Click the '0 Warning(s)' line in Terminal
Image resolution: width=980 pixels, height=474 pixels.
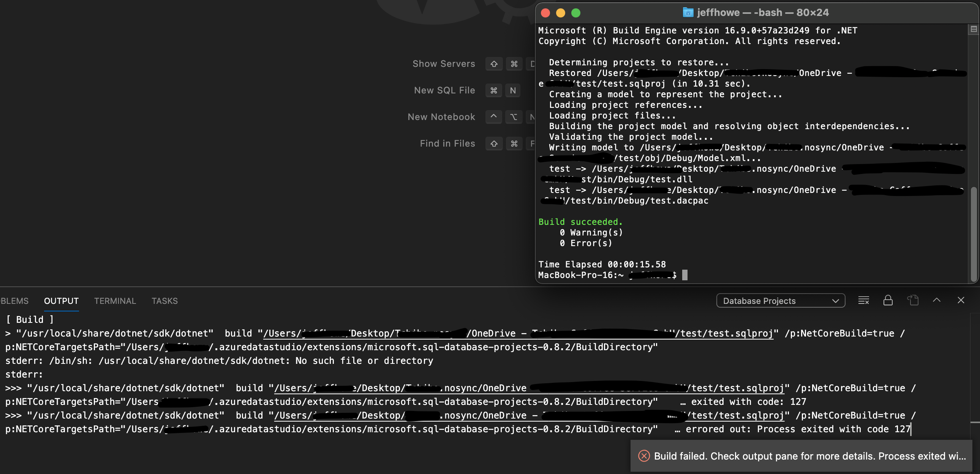(x=591, y=232)
